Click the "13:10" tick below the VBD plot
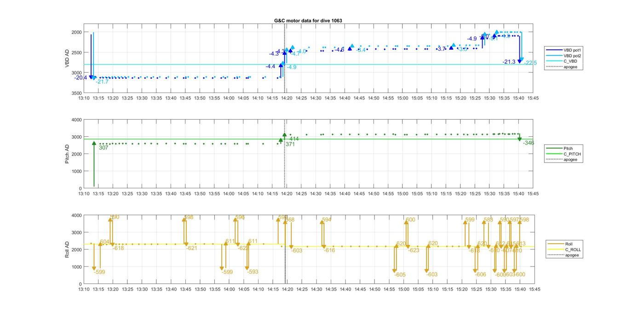 (84, 98)
